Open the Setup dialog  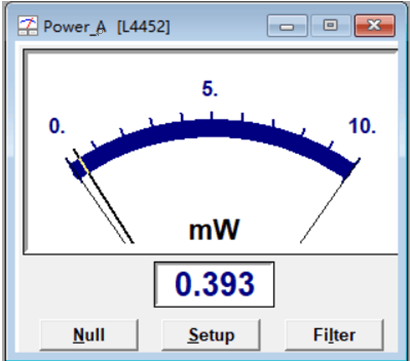pyautogui.click(x=211, y=335)
